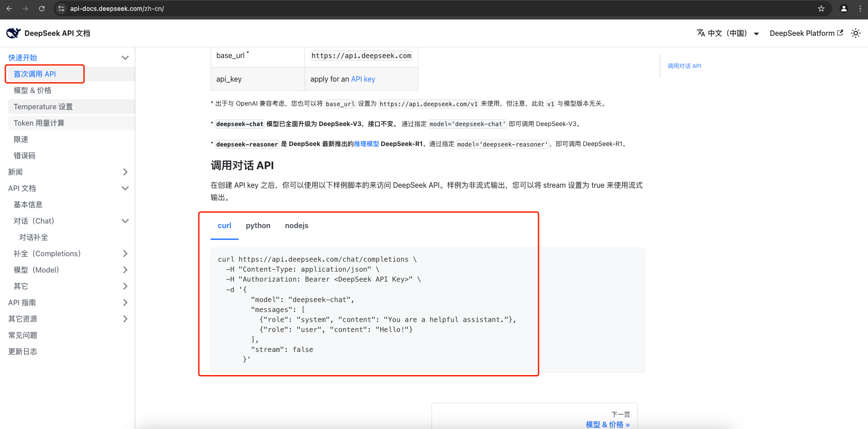Switch to the nodejs code tab
The width and height of the screenshot is (868, 429).
coord(297,225)
